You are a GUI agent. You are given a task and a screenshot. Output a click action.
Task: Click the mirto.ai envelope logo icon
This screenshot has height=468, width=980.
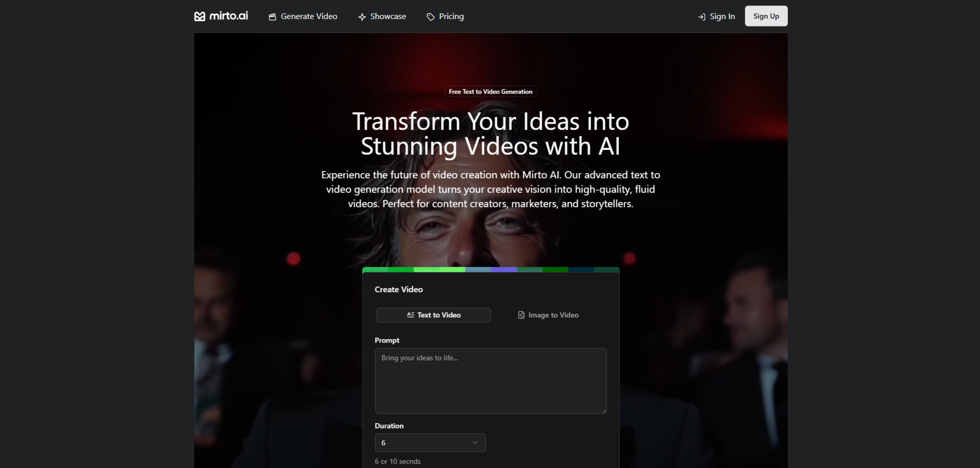[200, 16]
